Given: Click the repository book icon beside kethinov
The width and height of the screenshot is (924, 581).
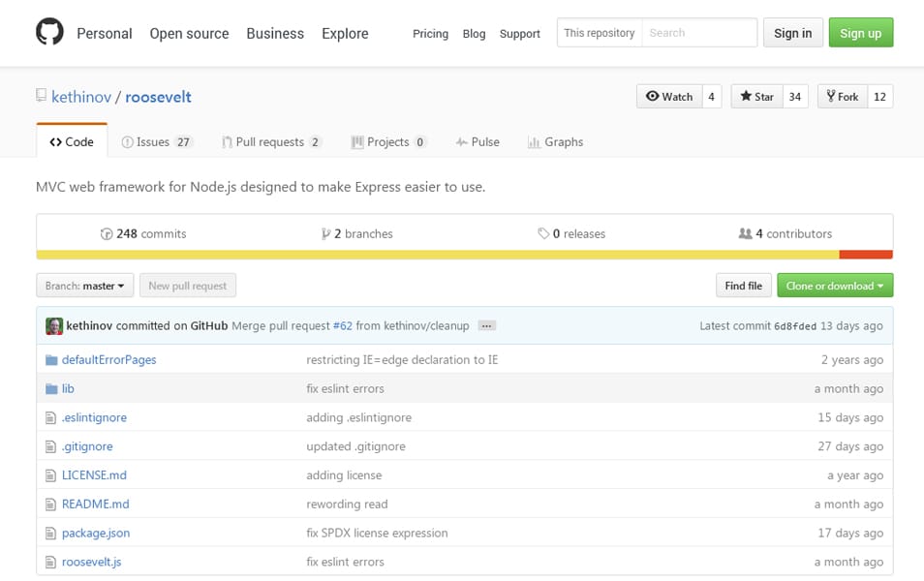Looking at the screenshot, I should (42, 96).
